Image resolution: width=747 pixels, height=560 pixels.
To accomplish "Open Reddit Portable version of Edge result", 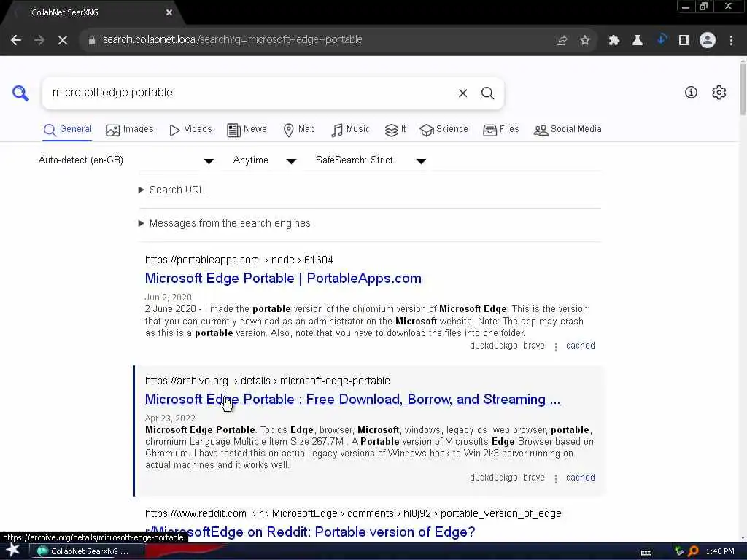I will 310,532.
